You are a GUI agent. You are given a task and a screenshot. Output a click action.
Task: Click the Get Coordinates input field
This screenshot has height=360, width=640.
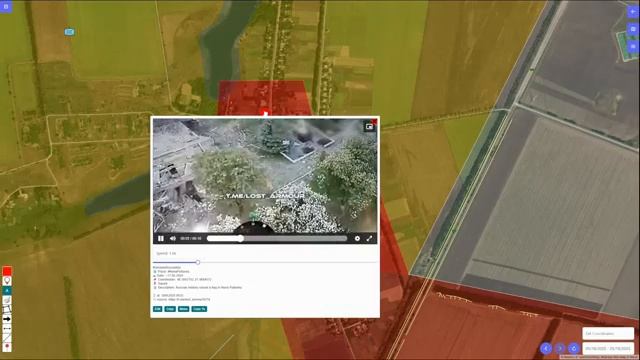pyautogui.click(x=608, y=333)
